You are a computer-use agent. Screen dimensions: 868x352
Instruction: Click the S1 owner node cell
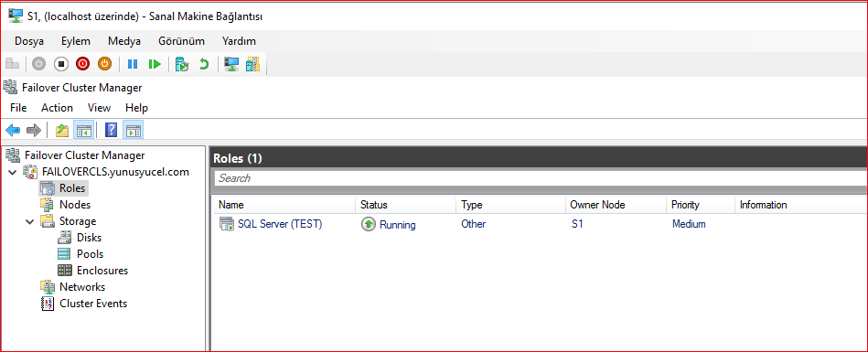click(x=577, y=224)
